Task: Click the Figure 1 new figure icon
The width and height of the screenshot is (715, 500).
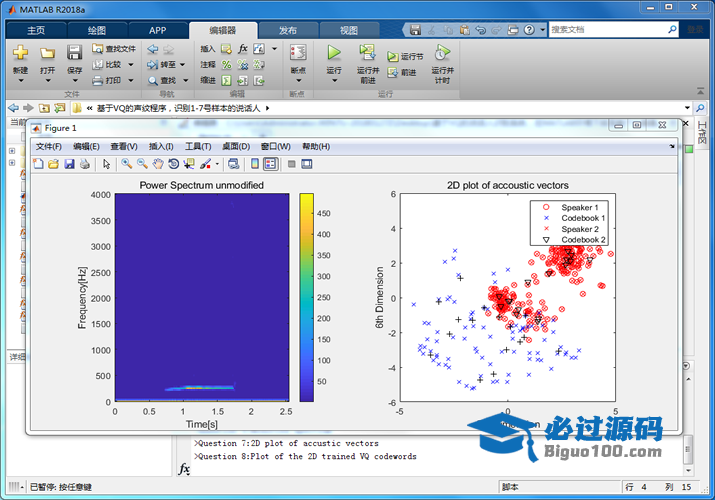Action: tap(38, 164)
